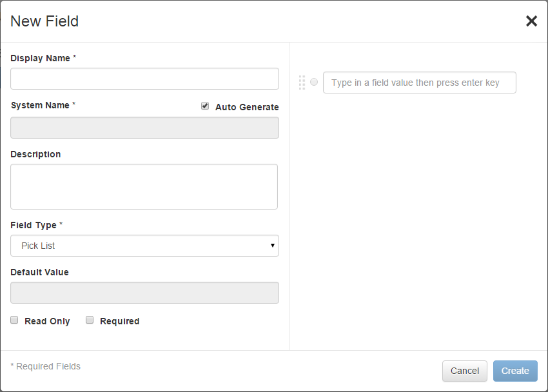Click the Auto Generate label text
This screenshot has height=392, width=548.
tap(246, 106)
